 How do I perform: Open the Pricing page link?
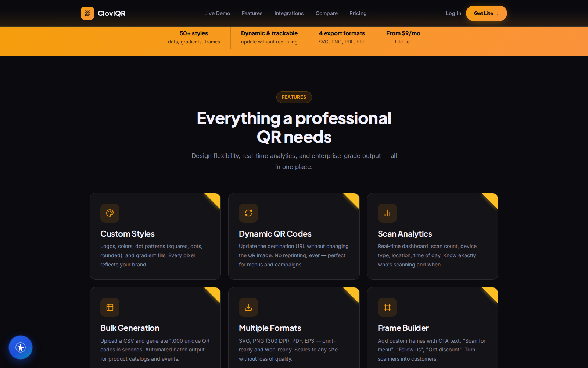(358, 13)
